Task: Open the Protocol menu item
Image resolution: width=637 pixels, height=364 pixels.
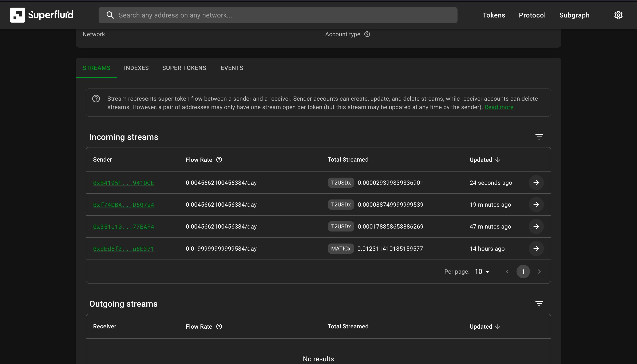Action: pyautogui.click(x=532, y=15)
